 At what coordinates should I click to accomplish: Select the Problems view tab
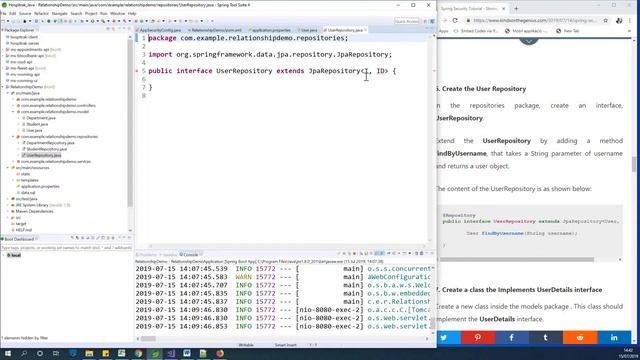(x=147, y=254)
